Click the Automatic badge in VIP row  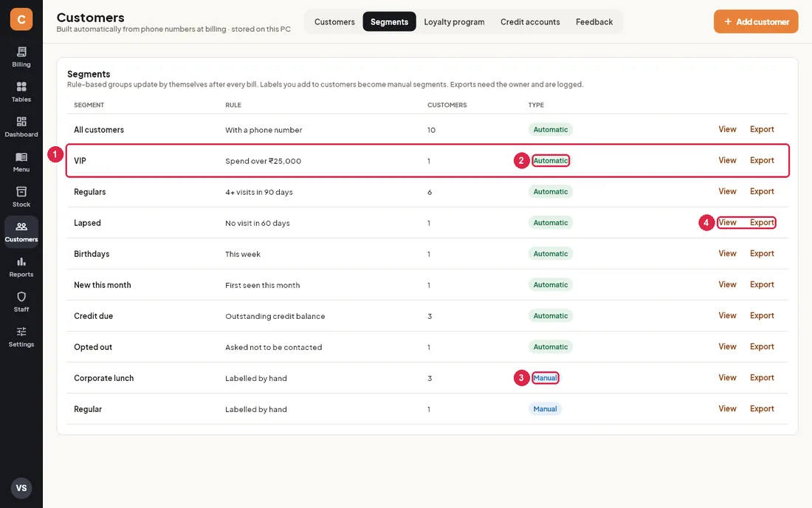[x=551, y=160]
